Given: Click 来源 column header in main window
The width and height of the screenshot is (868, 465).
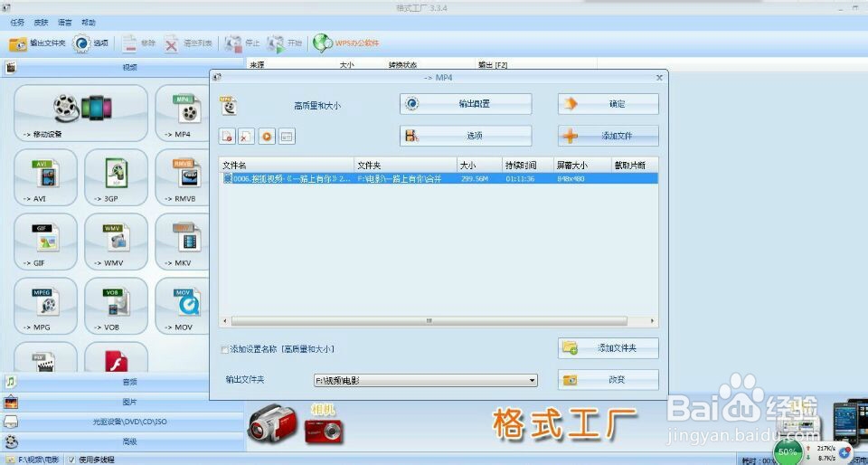Looking at the screenshot, I should coord(257,65).
